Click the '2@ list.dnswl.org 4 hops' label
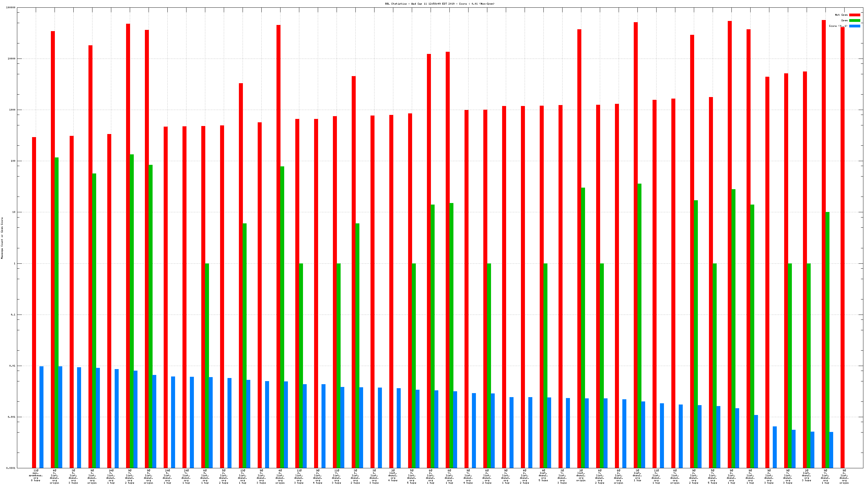 (393, 475)
